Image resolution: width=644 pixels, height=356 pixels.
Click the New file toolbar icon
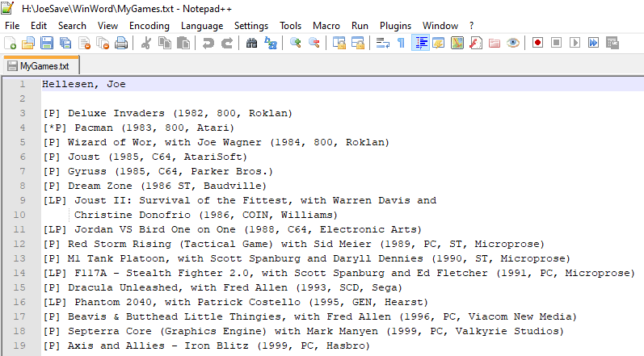[x=11, y=43]
